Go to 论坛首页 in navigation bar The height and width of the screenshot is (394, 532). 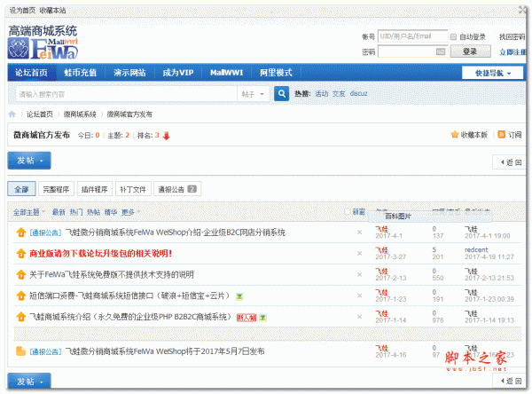click(31, 73)
